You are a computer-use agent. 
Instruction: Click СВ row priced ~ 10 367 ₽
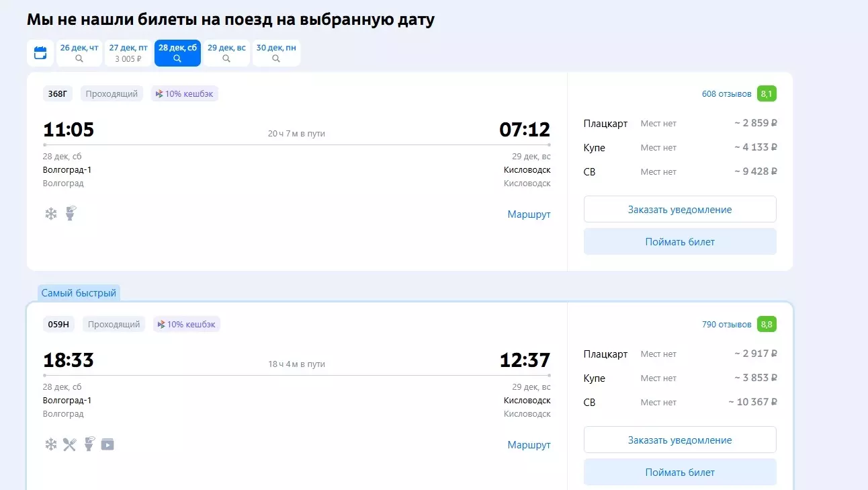(680, 403)
